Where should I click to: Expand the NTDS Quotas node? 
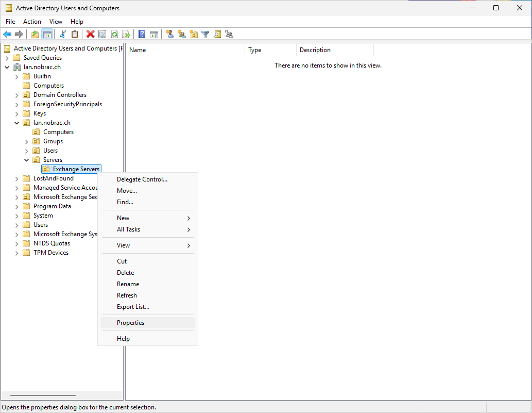(x=16, y=243)
